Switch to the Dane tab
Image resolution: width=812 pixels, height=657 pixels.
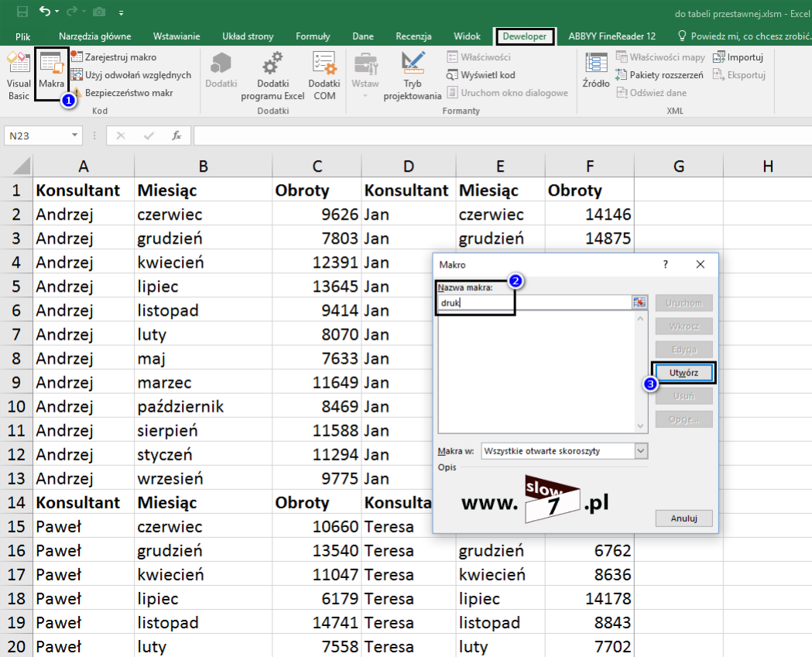(363, 36)
